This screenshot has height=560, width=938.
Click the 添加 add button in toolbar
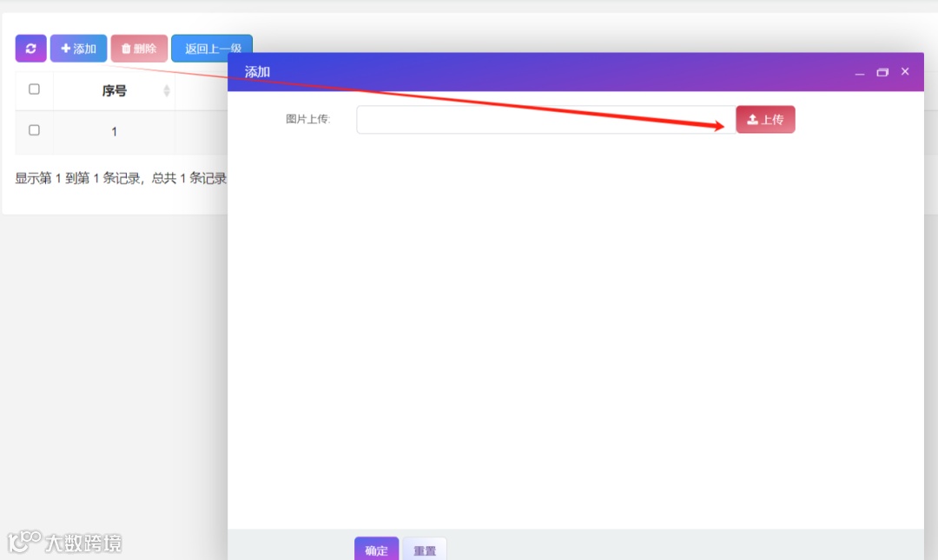[x=78, y=49]
